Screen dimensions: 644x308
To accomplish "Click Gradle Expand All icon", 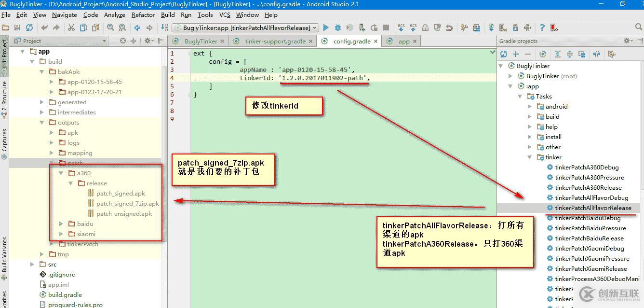I will [x=558, y=54].
